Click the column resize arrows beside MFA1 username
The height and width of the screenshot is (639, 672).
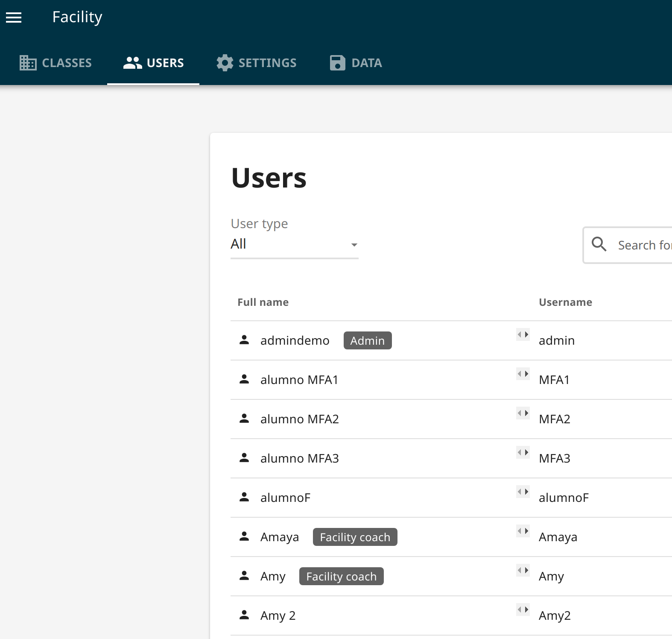pos(523,374)
